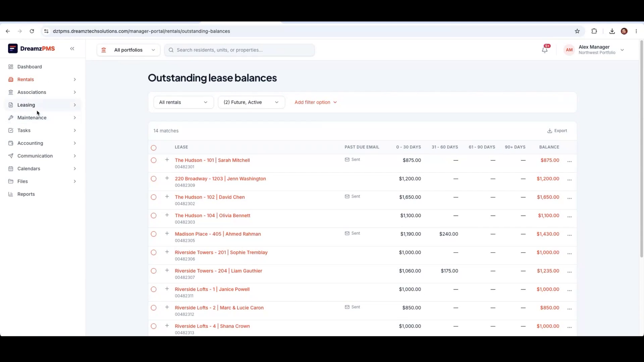The height and width of the screenshot is (362, 644).
Task: Open more actions for Marc & Lucie Caron lease
Action: click(569, 309)
